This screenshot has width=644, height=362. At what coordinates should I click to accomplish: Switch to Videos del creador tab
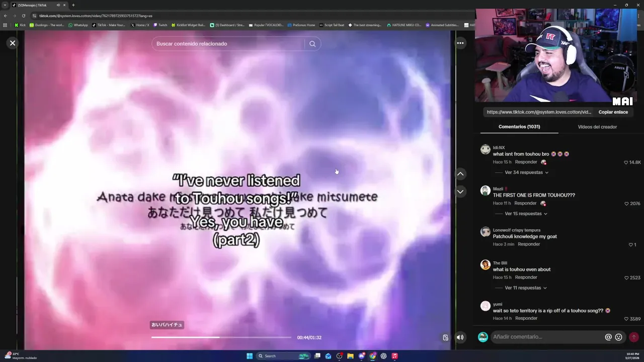(x=597, y=127)
